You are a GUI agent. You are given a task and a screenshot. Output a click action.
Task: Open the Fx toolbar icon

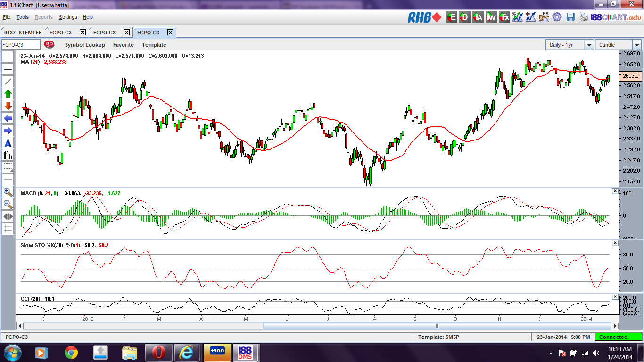pyautogui.click(x=504, y=17)
